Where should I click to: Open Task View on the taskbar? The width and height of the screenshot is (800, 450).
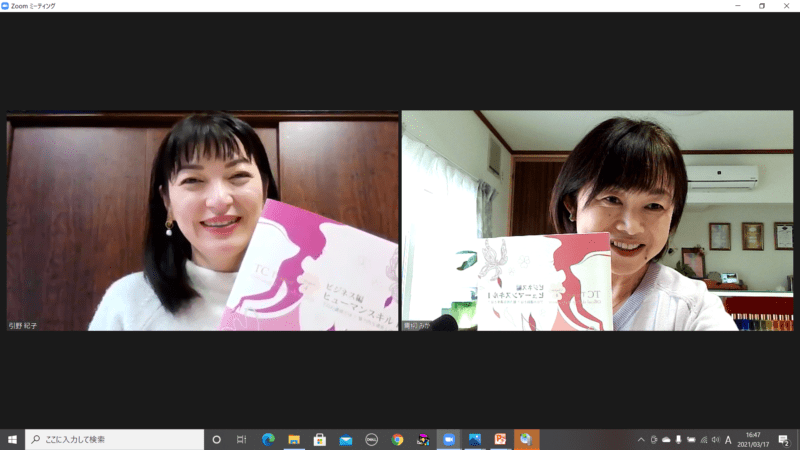point(241,439)
